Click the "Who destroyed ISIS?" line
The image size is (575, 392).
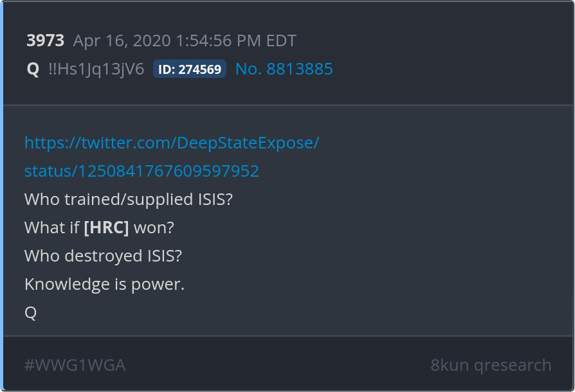tap(103, 256)
